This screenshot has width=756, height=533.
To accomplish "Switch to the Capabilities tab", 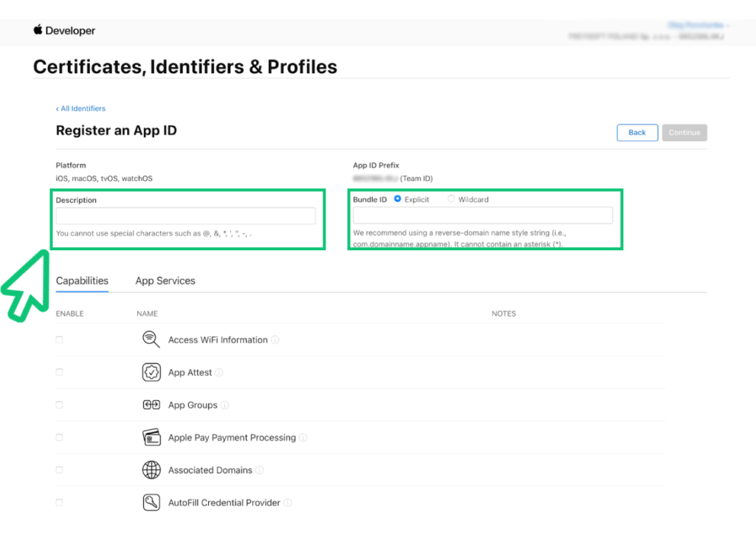I will (82, 281).
